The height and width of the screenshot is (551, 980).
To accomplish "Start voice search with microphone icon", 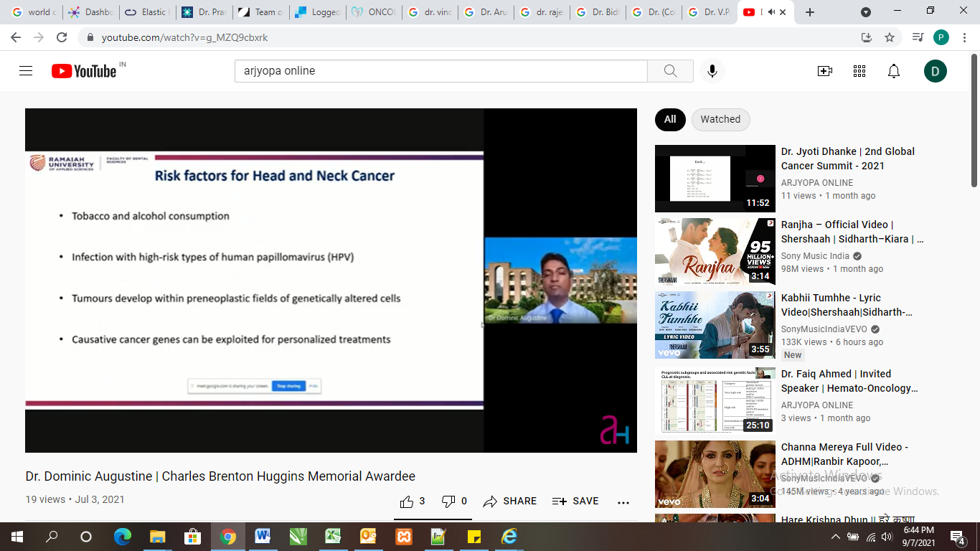I will coord(712,71).
